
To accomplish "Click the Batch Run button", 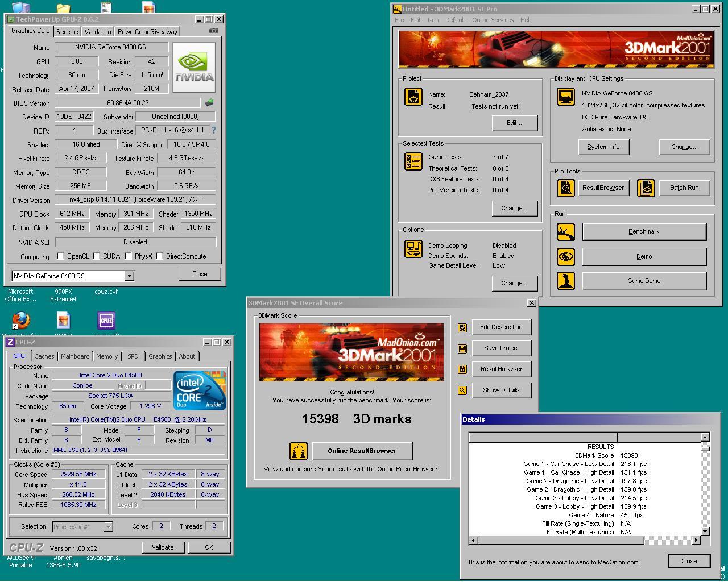I will [x=684, y=188].
